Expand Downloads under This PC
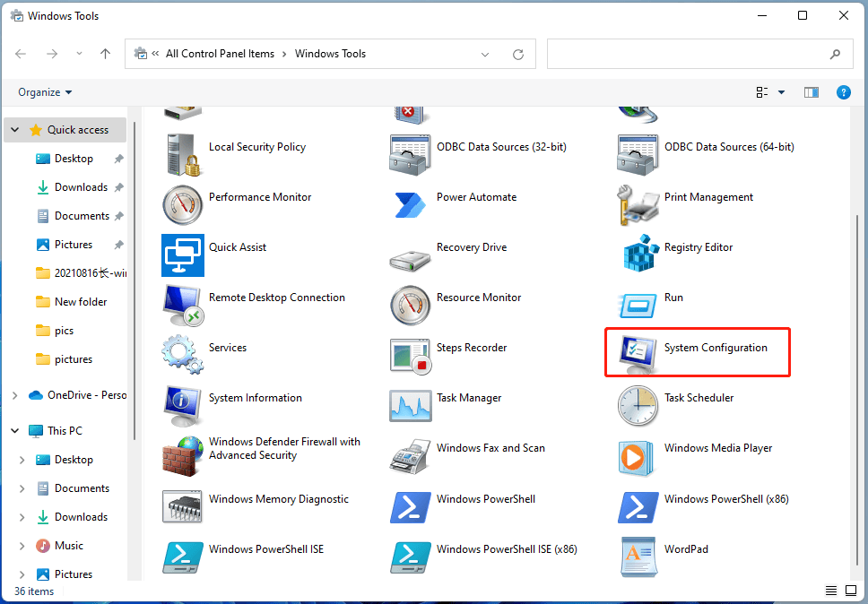This screenshot has width=868, height=604. (22, 517)
